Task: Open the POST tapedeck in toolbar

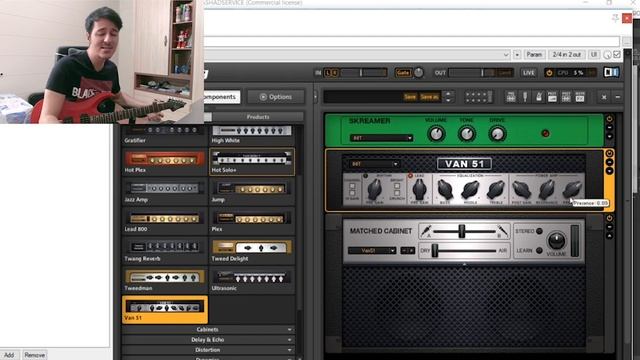Action: click(566, 97)
